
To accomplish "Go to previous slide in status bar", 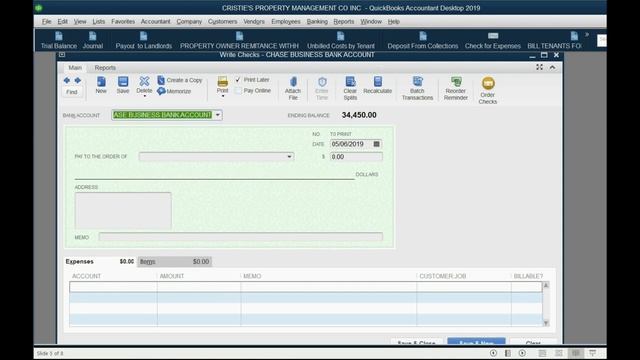I will click(x=493, y=353).
